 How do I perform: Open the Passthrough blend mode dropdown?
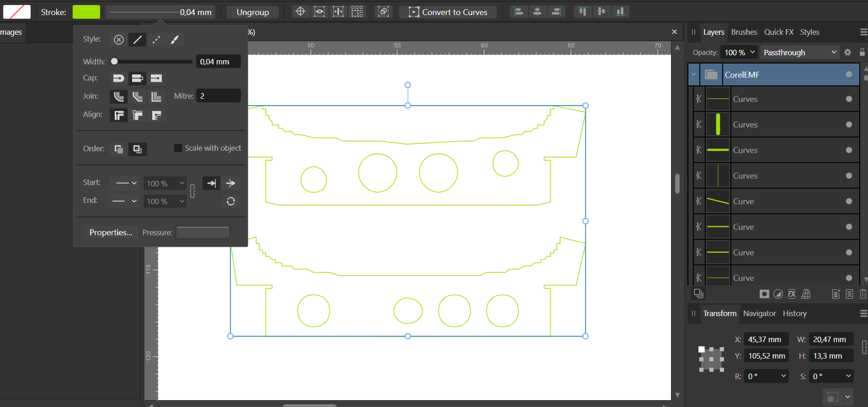(x=800, y=53)
